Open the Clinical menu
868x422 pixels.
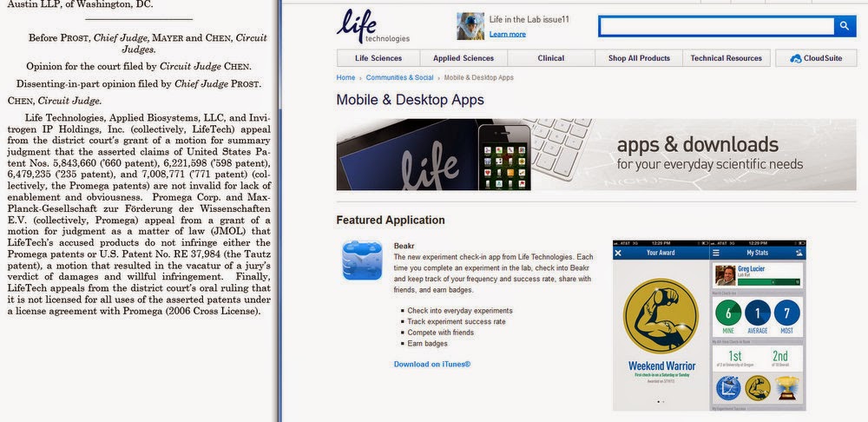(551, 58)
